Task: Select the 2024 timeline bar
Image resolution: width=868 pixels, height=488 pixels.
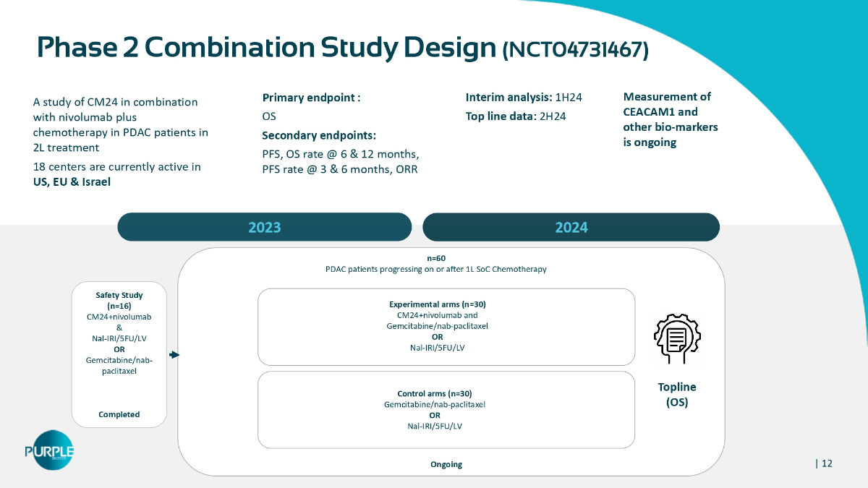Action: tap(571, 227)
